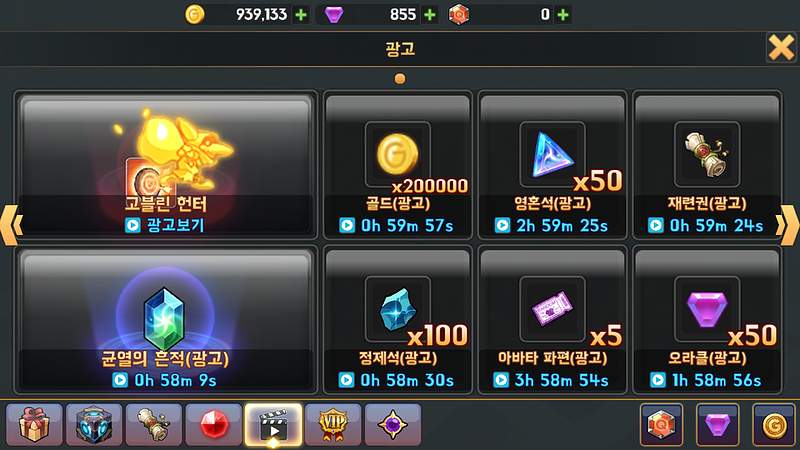
Task: Open the VIP badge tab
Action: 333,424
